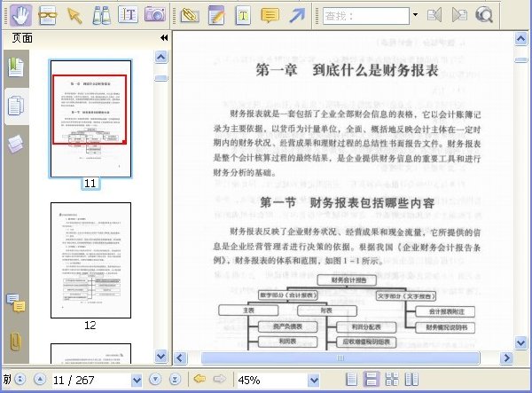Open the Layers sidebar tab
The height and width of the screenshot is (393, 532).
[x=16, y=144]
